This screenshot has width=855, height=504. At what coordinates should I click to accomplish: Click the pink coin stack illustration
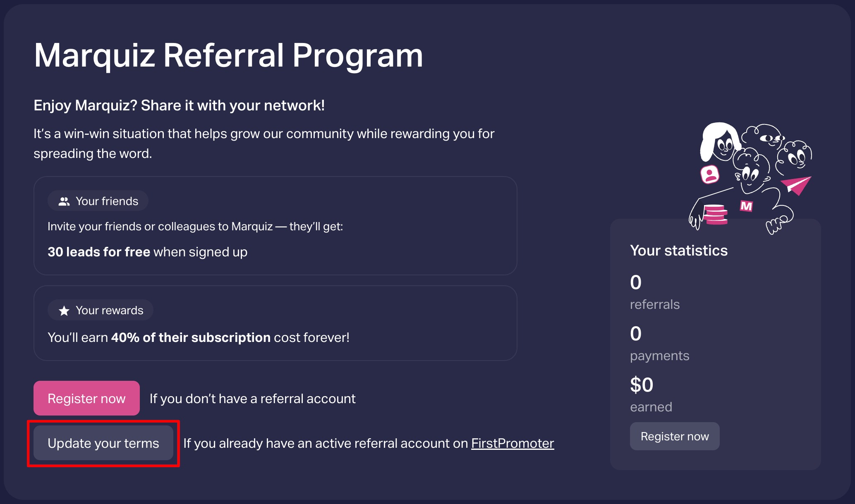716,215
